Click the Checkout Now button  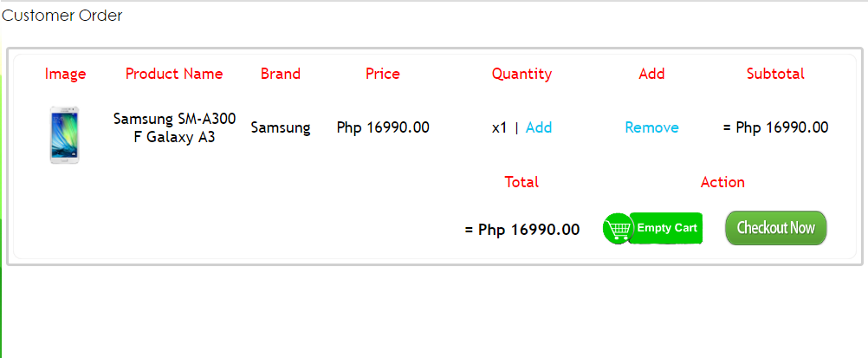(775, 228)
